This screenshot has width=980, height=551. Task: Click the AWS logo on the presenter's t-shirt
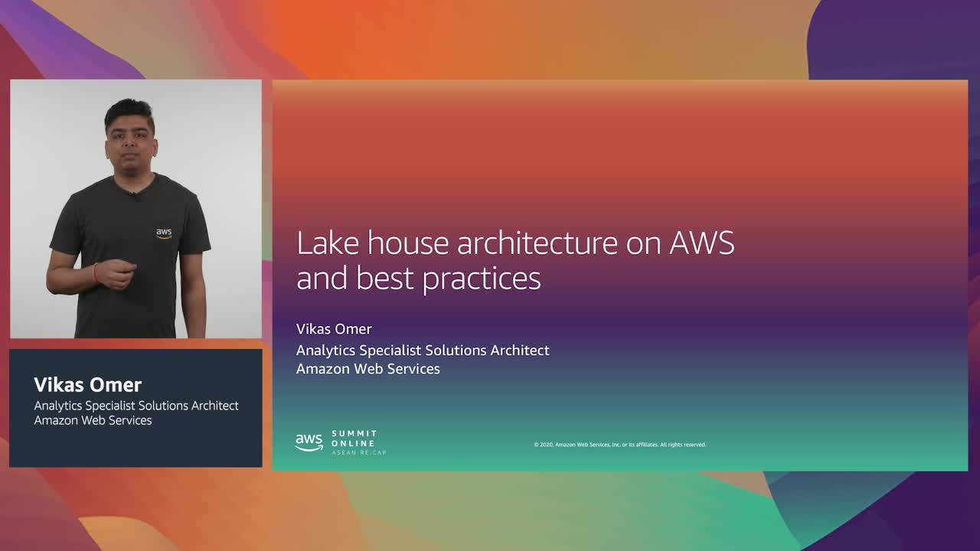click(x=164, y=233)
